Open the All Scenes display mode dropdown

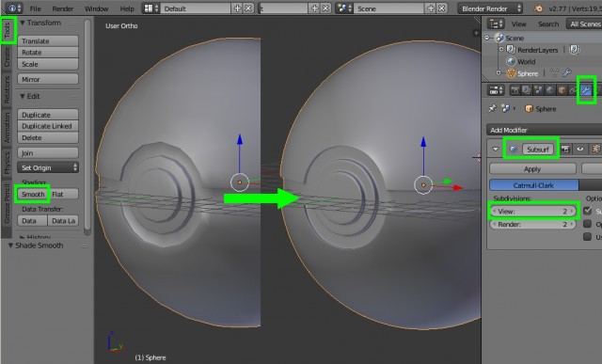click(584, 24)
